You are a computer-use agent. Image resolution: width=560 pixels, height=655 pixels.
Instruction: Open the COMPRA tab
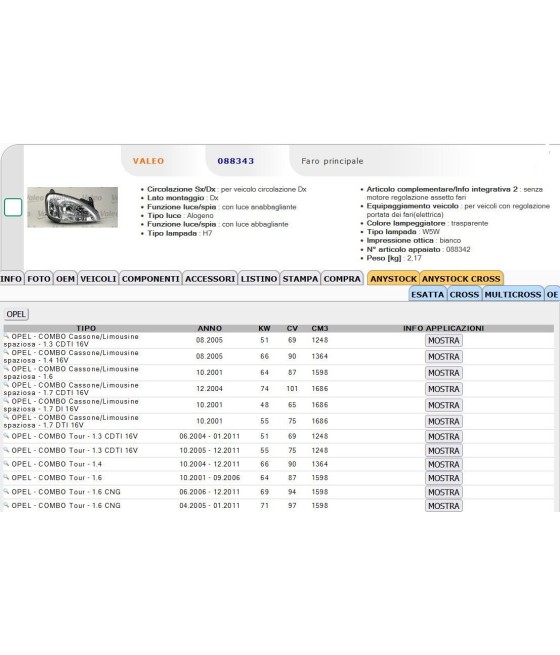click(x=342, y=279)
